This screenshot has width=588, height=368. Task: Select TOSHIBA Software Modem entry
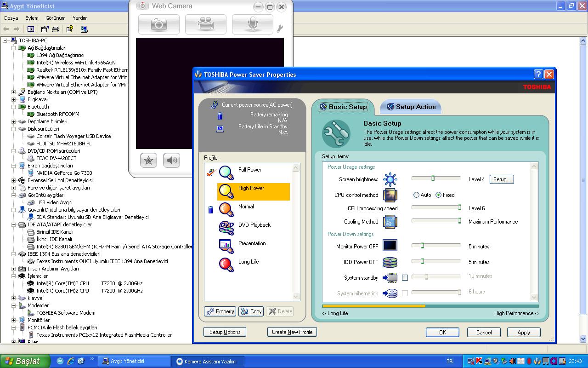click(x=66, y=313)
